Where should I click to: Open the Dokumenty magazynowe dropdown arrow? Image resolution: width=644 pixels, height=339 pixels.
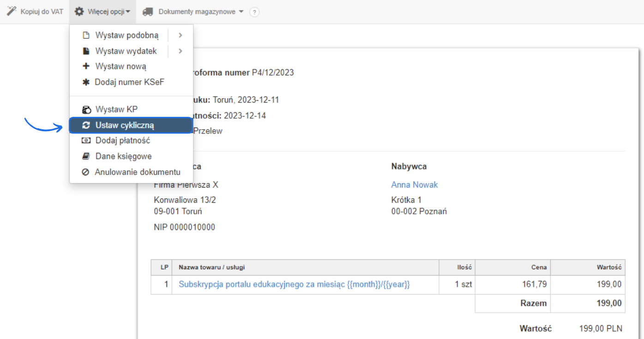click(x=241, y=12)
